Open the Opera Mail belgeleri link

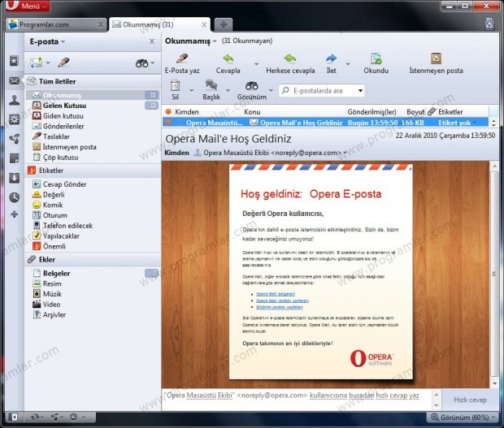coord(276,294)
